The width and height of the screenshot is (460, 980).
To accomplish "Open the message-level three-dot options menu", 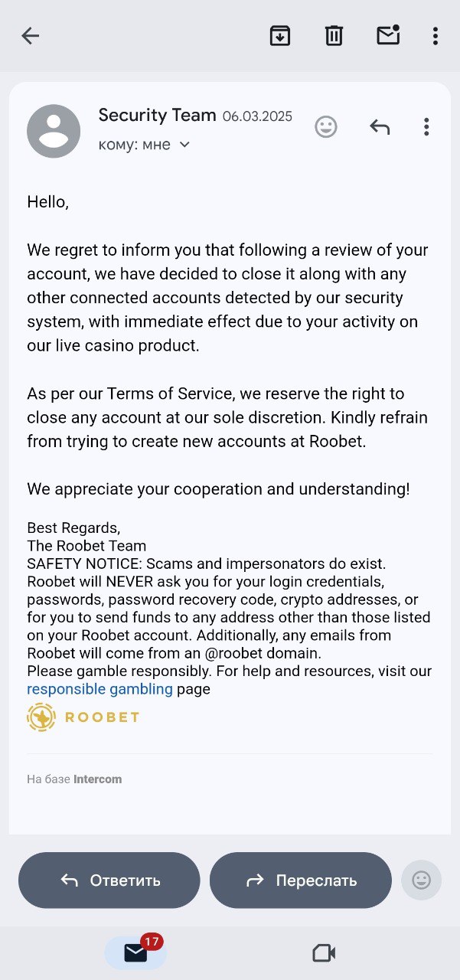I will click(x=426, y=126).
